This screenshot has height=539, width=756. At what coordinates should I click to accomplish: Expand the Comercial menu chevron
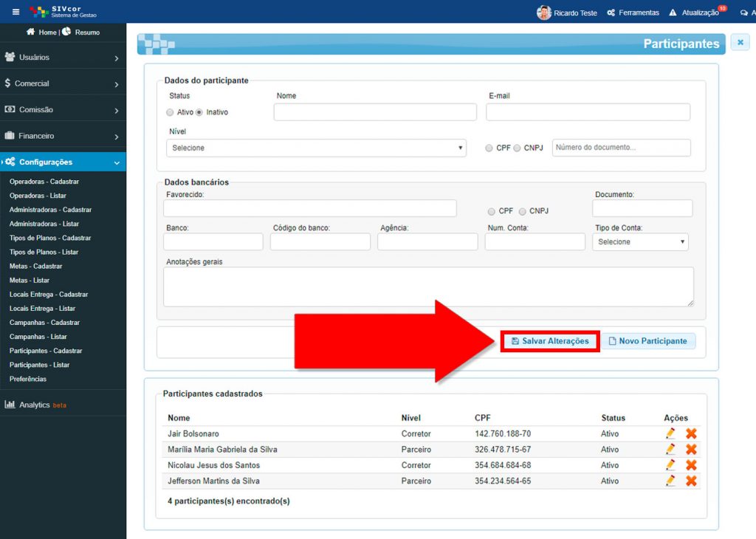pyautogui.click(x=117, y=84)
